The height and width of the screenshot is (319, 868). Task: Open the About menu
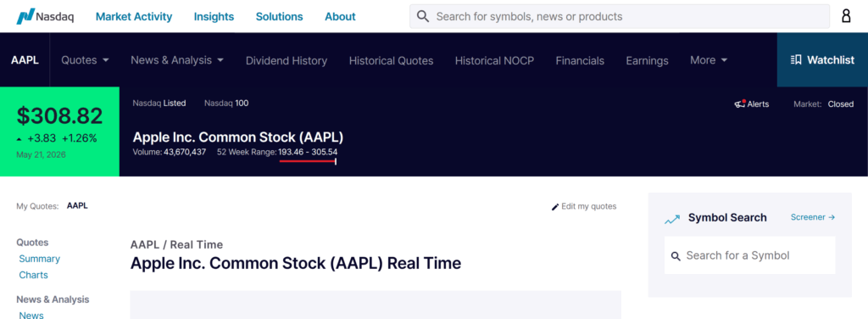tap(340, 17)
